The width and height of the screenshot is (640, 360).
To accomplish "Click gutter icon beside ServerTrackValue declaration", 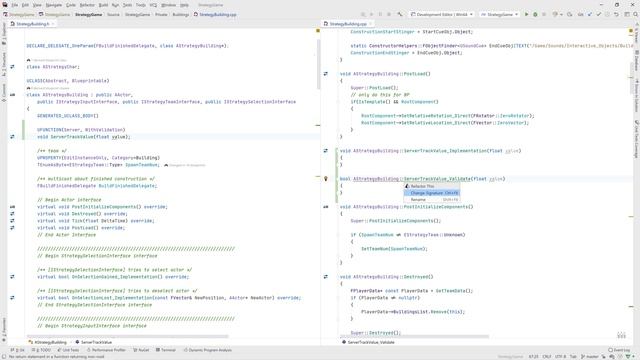I will pyautogui.click(x=12, y=137).
